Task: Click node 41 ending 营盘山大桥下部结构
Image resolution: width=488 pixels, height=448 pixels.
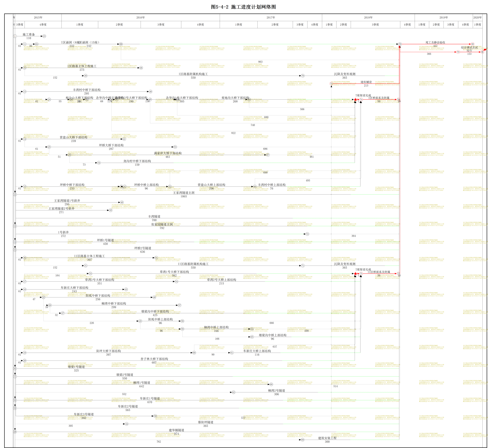Action: [124, 139]
